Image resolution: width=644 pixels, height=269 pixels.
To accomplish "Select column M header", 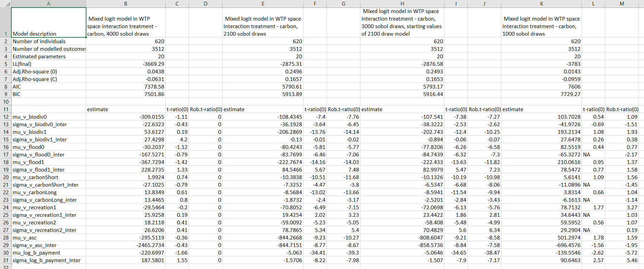I will (622, 4).
